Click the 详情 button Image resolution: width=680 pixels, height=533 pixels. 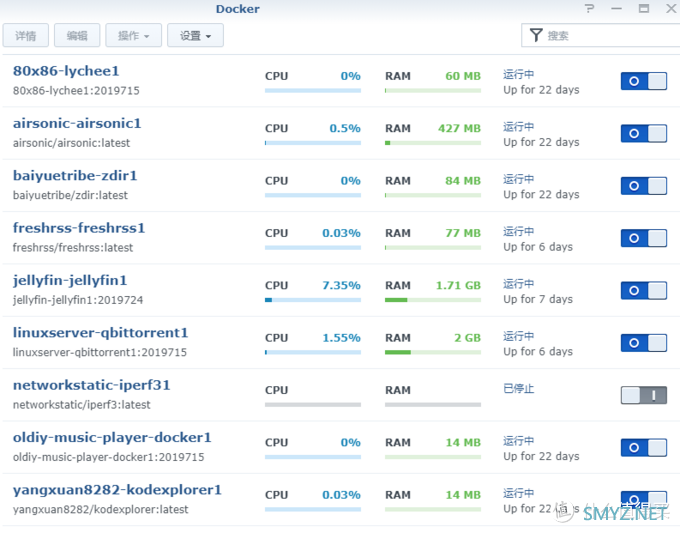[26, 36]
